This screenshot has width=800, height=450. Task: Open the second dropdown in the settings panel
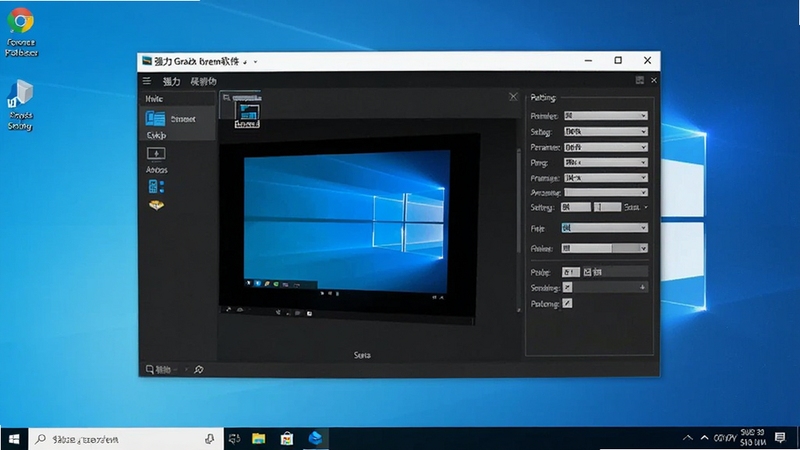tap(606, 132)
